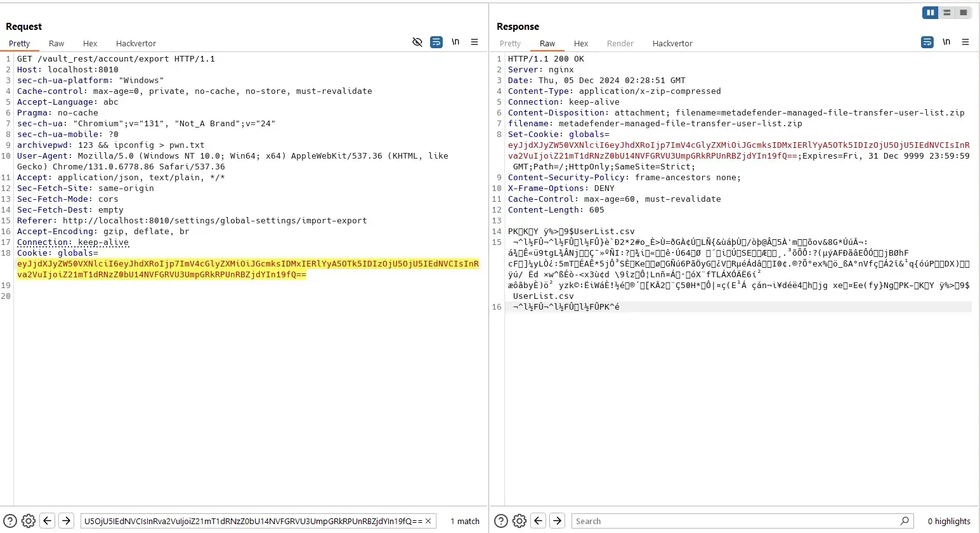Open Response search help icon
Viewport: 980px width, 533px height.
point(501,521)
